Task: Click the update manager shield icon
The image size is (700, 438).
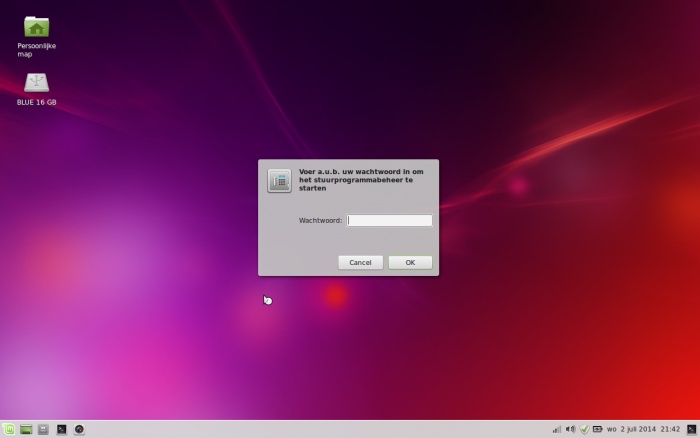Action: 584,430
